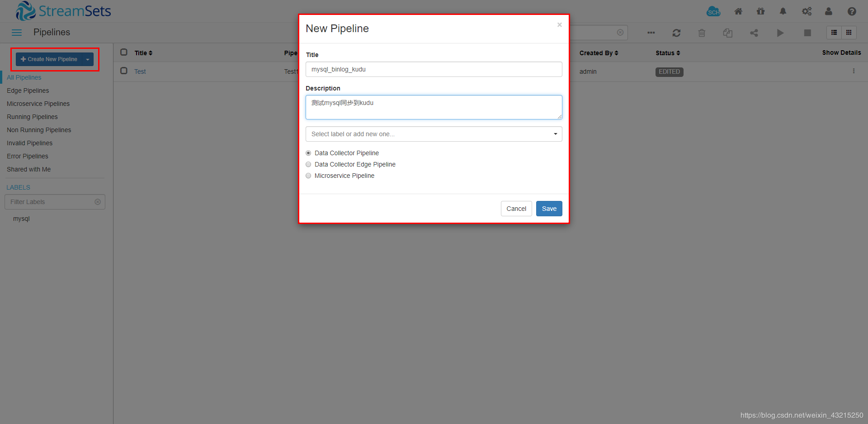Open the delete pipelines icon

[702, 33]
